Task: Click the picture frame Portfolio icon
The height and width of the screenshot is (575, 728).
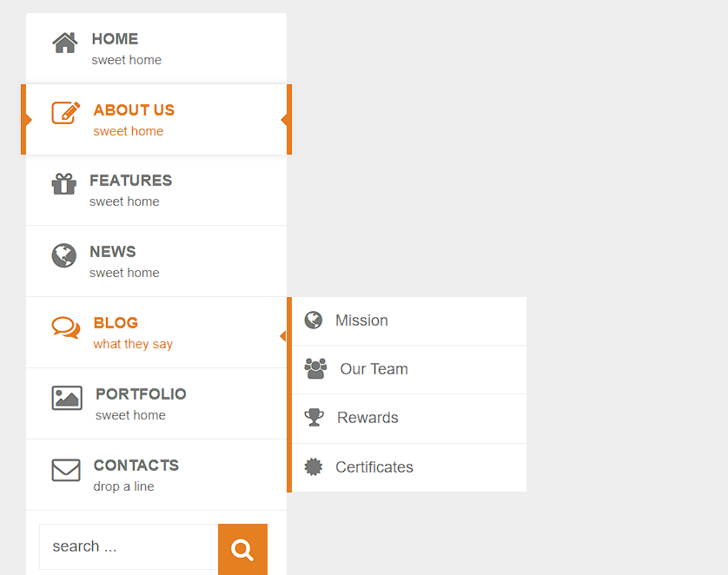Action: click(67, 398)
